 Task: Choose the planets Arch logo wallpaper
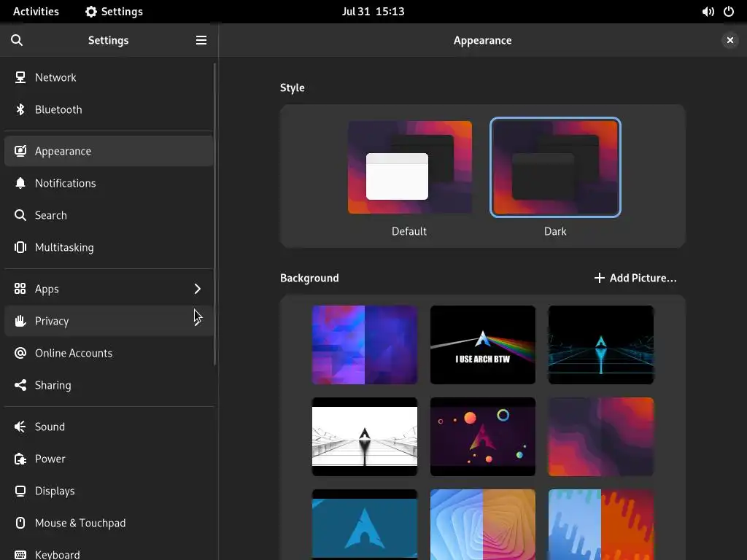pyautogui.click(x=483, y=437)
